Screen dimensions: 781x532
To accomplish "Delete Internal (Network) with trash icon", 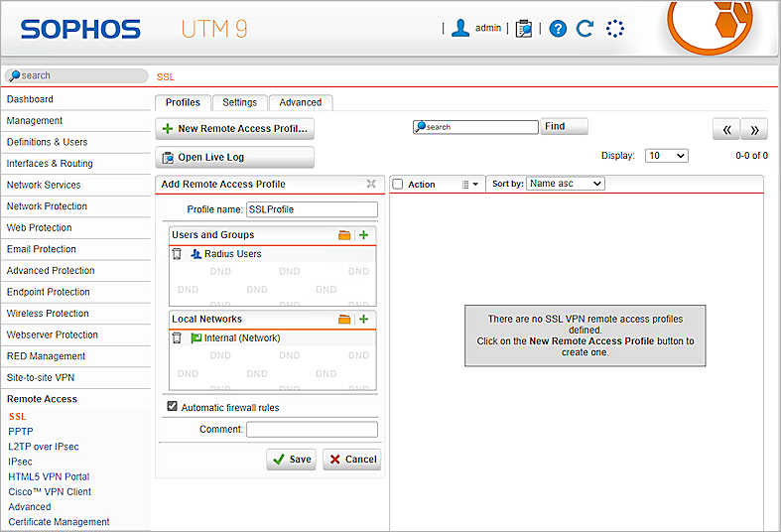I will tap(177, 338).
